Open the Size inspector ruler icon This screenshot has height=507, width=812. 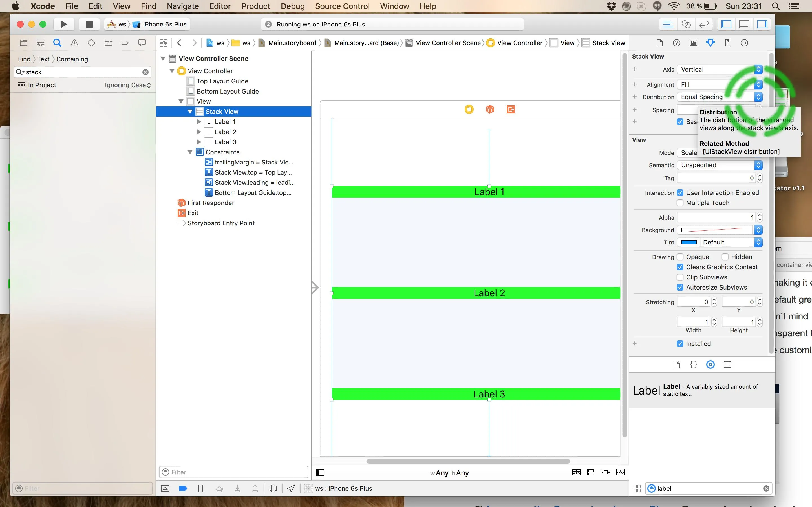coord(727,43)
